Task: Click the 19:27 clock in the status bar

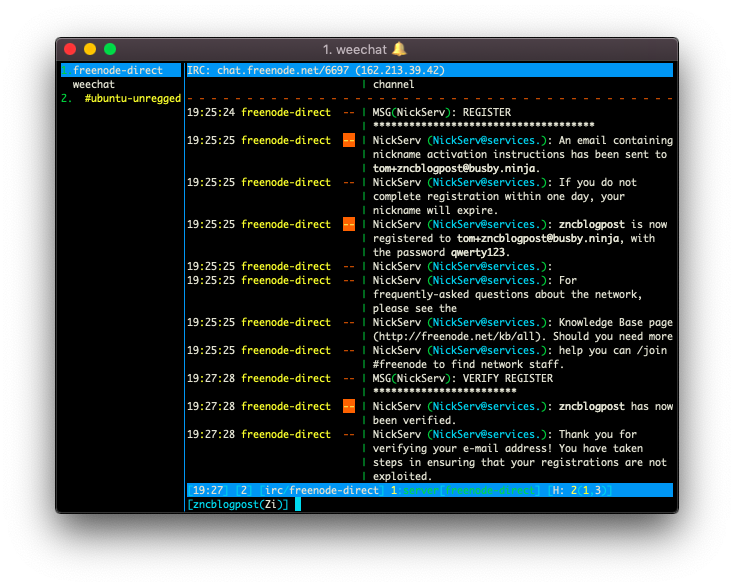Action: point(208,490)
